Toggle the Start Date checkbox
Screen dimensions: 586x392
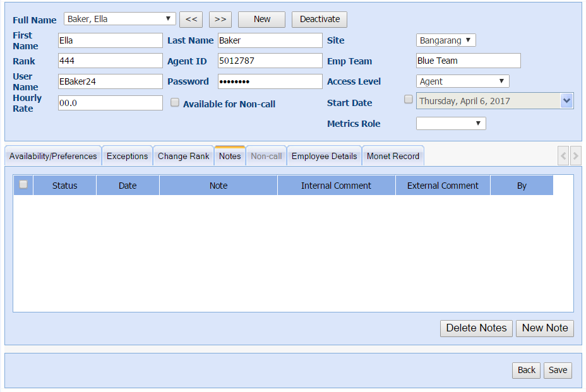pos(409,99)
